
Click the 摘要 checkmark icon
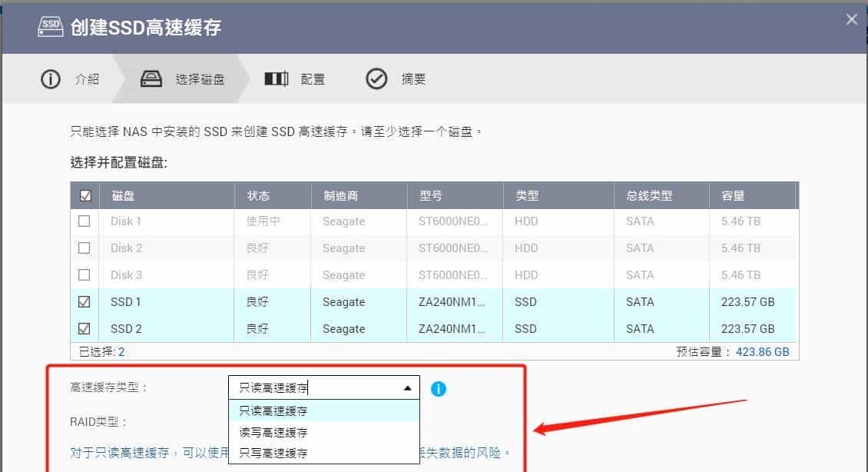376,78
